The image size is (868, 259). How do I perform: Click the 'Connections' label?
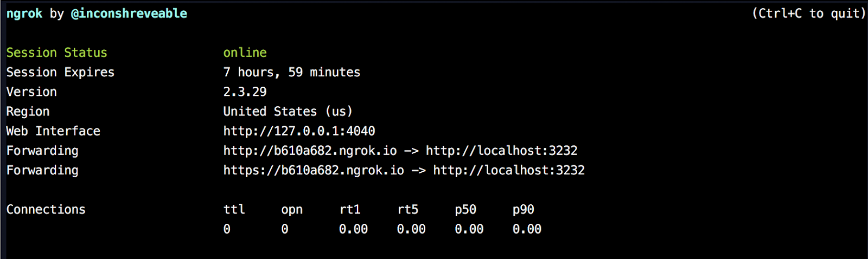point(46,210)
